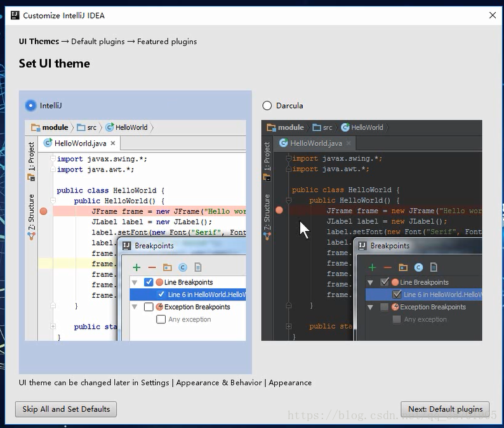
Task: Collapse Line Breakpoints tree in Darcula preview
Action: 370,283
